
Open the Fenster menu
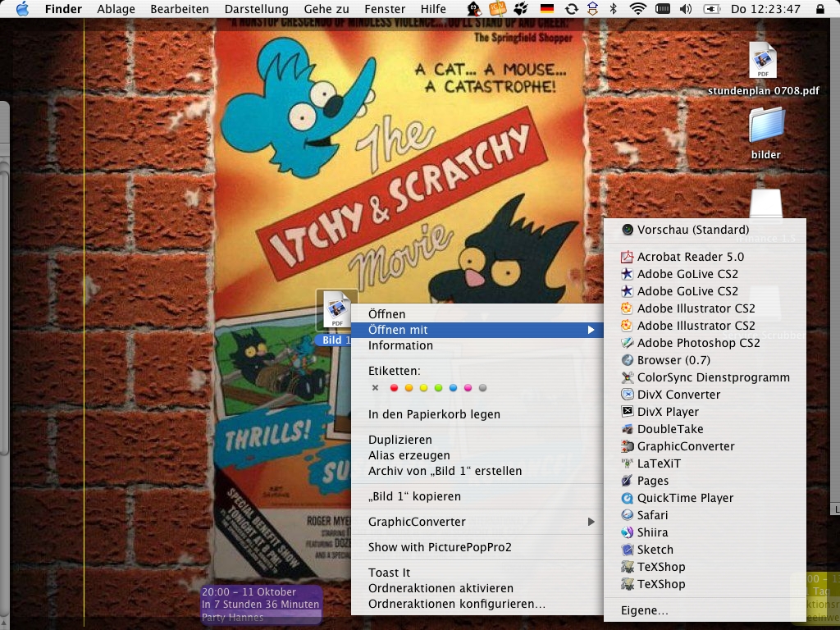pos(385,9)
